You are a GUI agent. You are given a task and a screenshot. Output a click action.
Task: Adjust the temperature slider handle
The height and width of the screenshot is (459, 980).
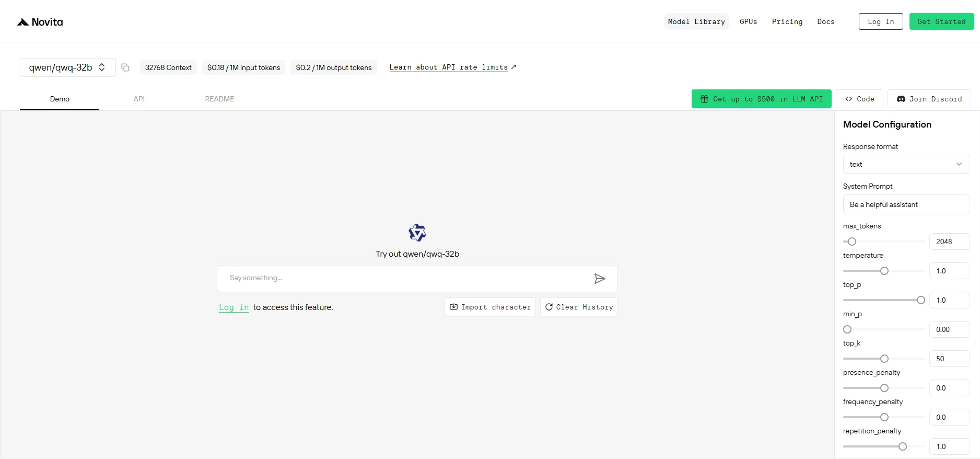pos(884,271)
